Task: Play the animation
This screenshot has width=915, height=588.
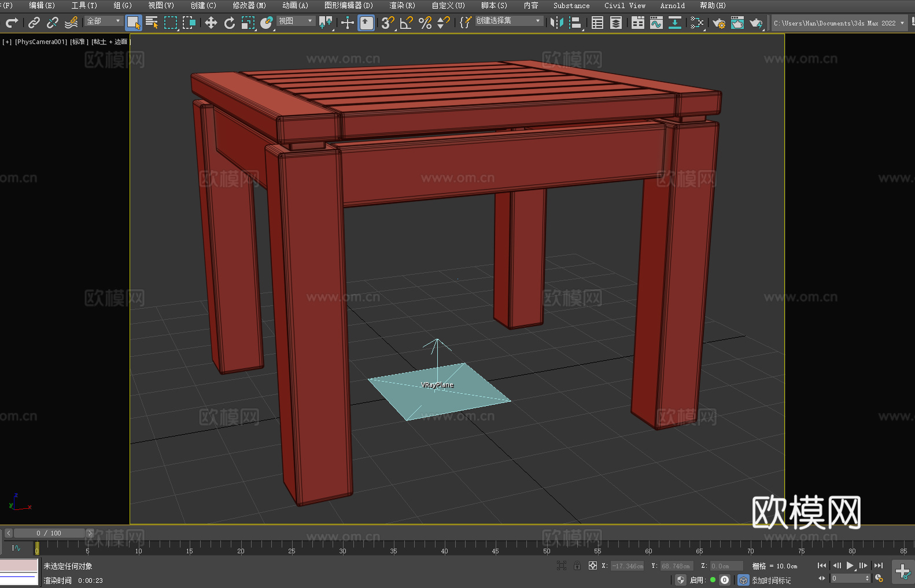Action: pyautogui.click(x=850, y=565)
